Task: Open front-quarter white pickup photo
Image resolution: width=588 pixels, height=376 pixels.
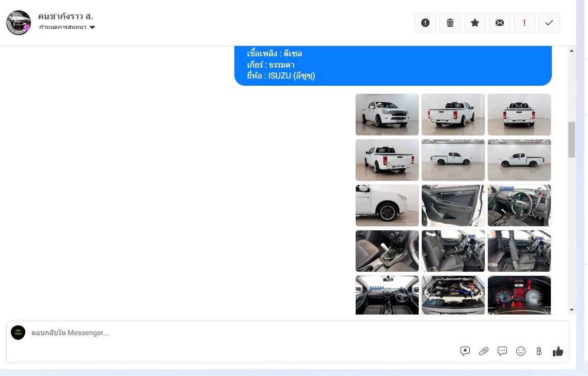Action: click(x=387, y=115)
